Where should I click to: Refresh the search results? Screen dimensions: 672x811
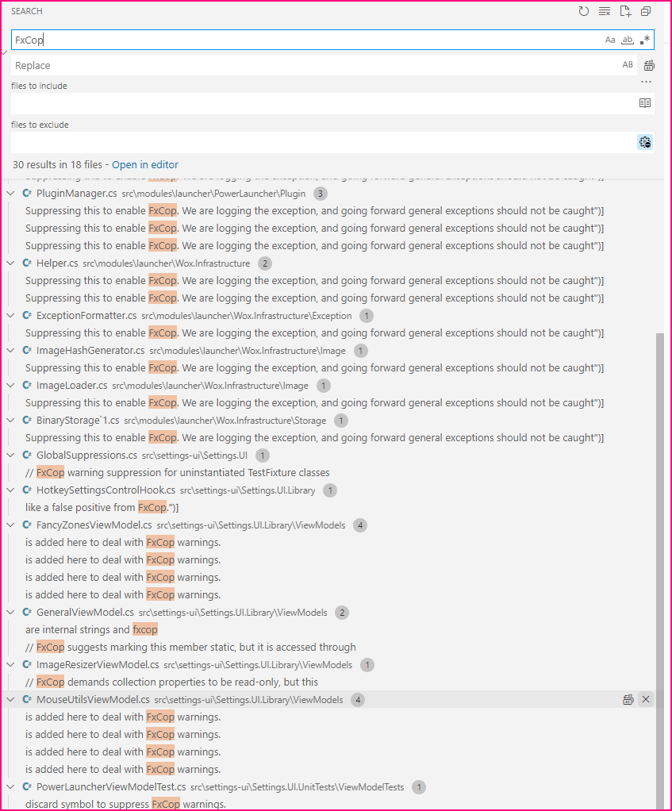click(x=584, y=11)
